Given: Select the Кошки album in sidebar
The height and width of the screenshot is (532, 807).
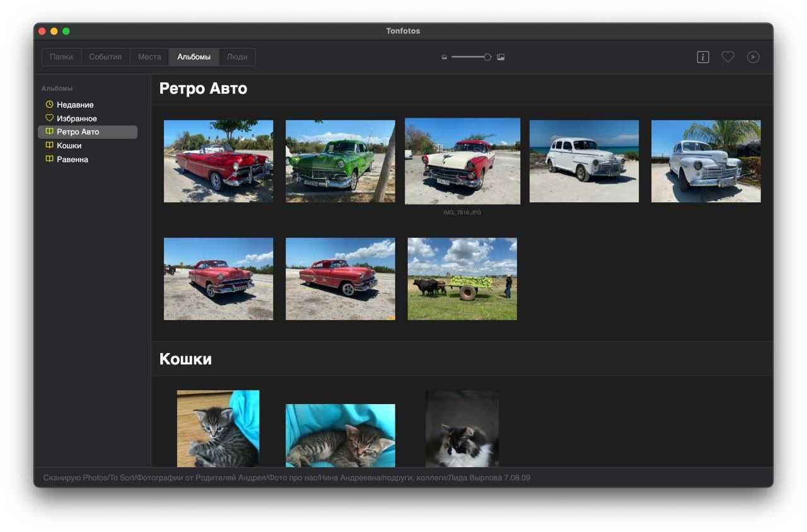Looking at the screenshot, I should coord(69,146).
